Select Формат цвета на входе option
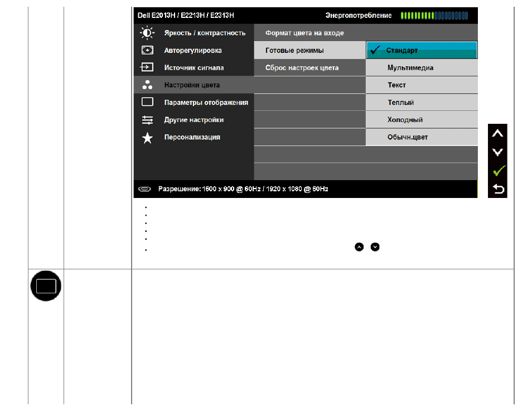The image size is (532, 411). (366, 33)
